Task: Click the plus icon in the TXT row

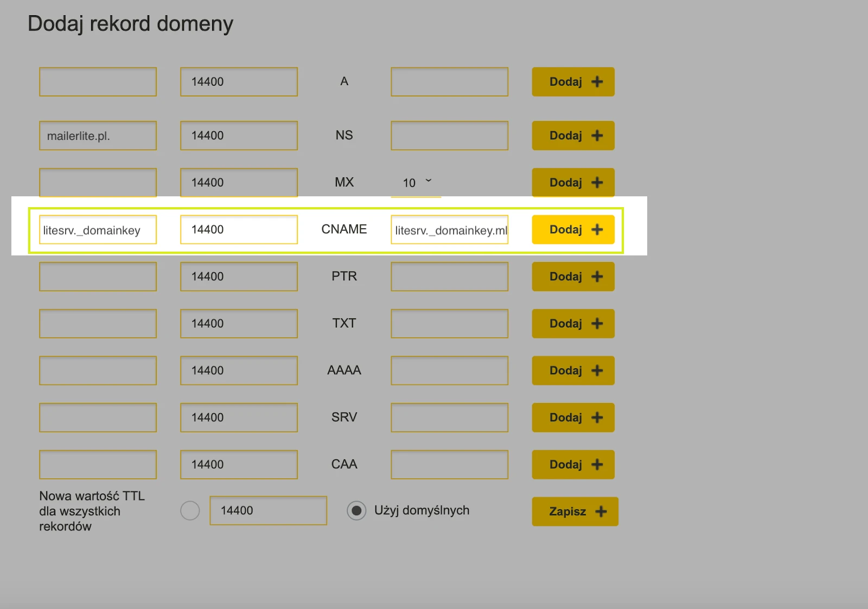Action: tap(597, 324)
